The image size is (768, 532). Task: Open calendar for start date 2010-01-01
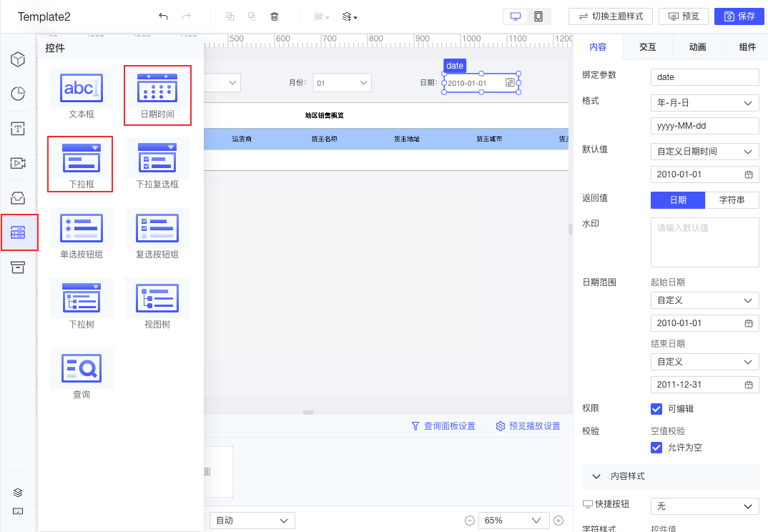[749, 323]
